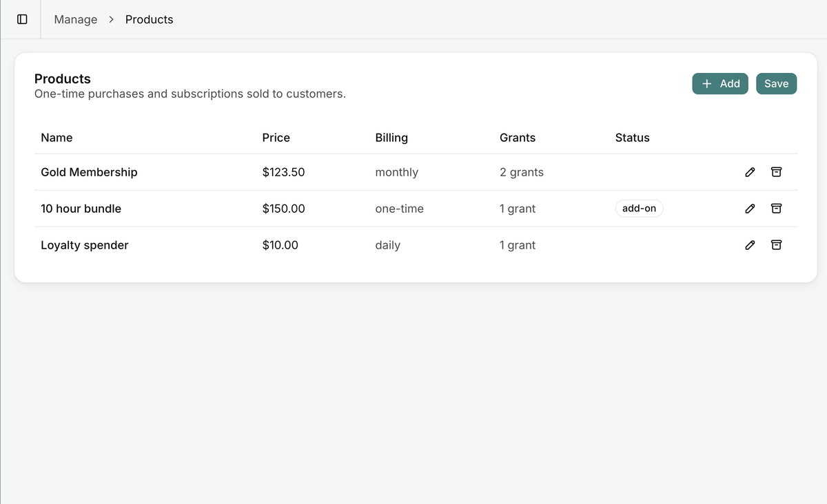This screenshot has height=504, width=827.
Task: Click the Name column header
Action: [57, 138]
